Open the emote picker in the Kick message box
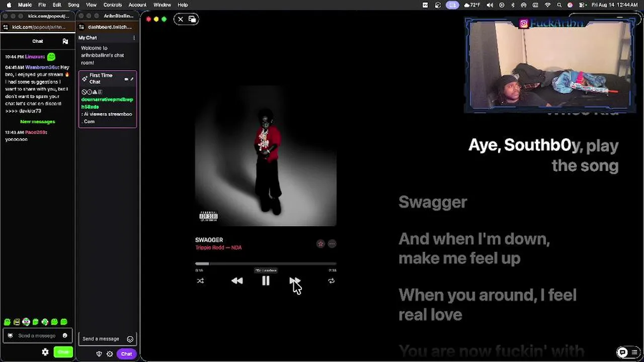The image size is (644, 362). [65, 336]
